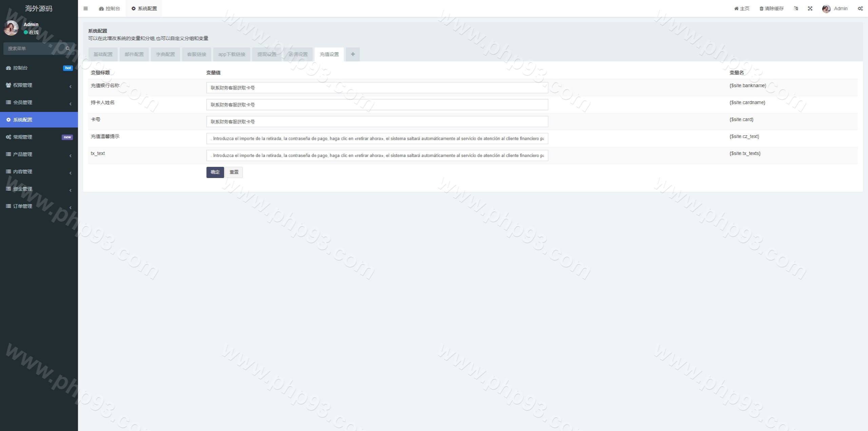Click the 重置 reset button
Image resolution: width=868 pixels, height=431 pixels.
[x=234, y=172]
